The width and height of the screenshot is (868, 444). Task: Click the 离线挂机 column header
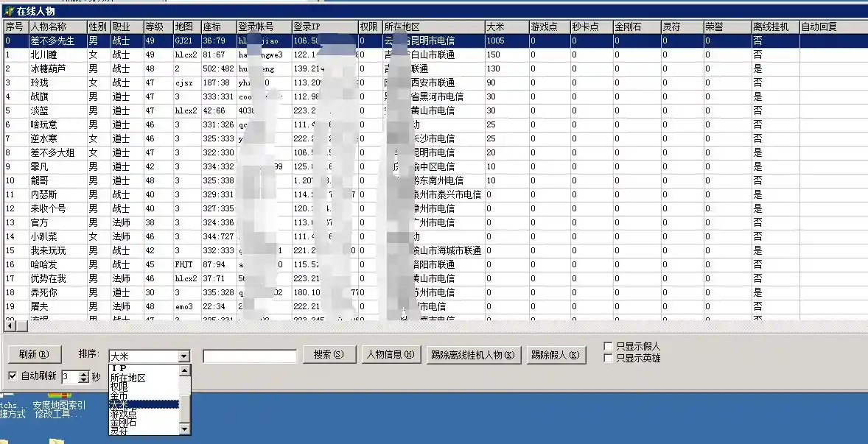(x=775, y=27)
